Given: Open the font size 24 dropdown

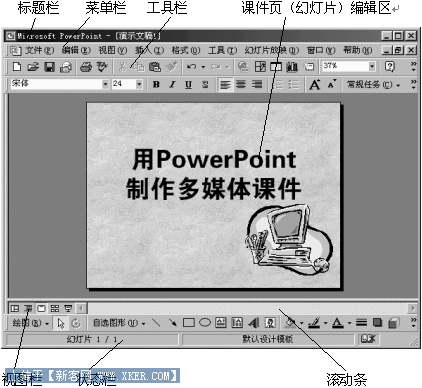Looking at the screenshot, I should click(139, 84).
